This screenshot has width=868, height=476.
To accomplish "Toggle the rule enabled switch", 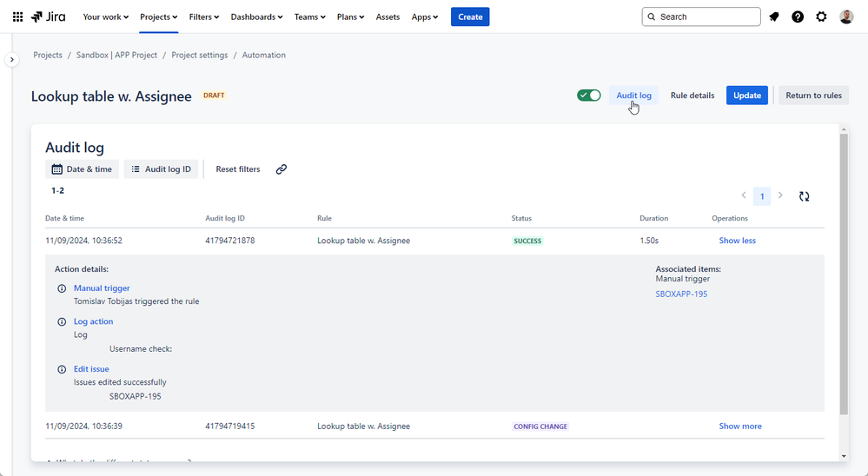I will 589,96.
